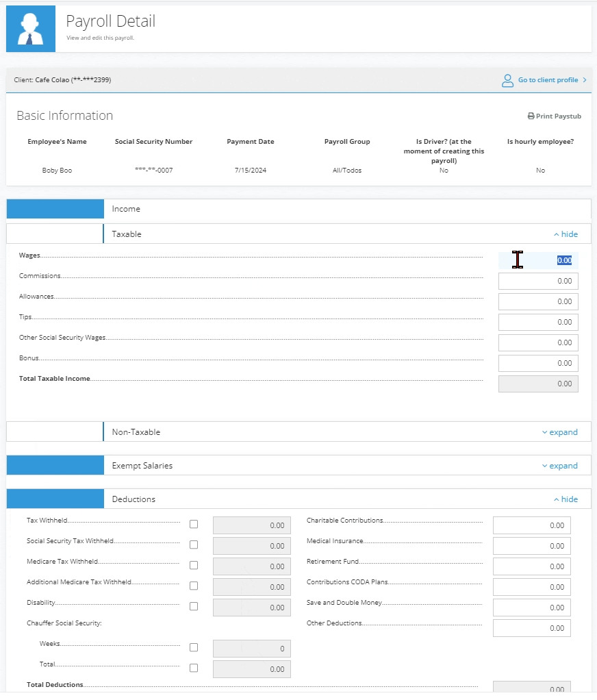
Task: Click the person icon next to Go to client profile
Action: pyautogui.click(x=507, y=80)
